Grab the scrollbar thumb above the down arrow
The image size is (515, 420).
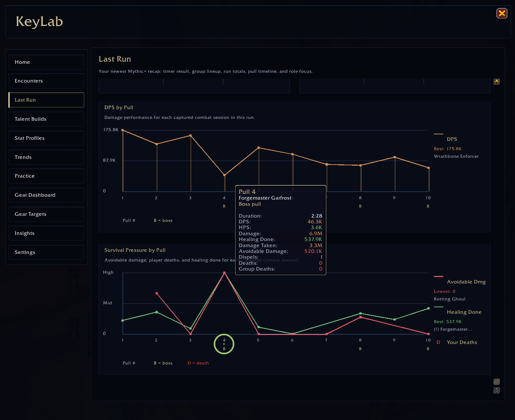[497, 382]
